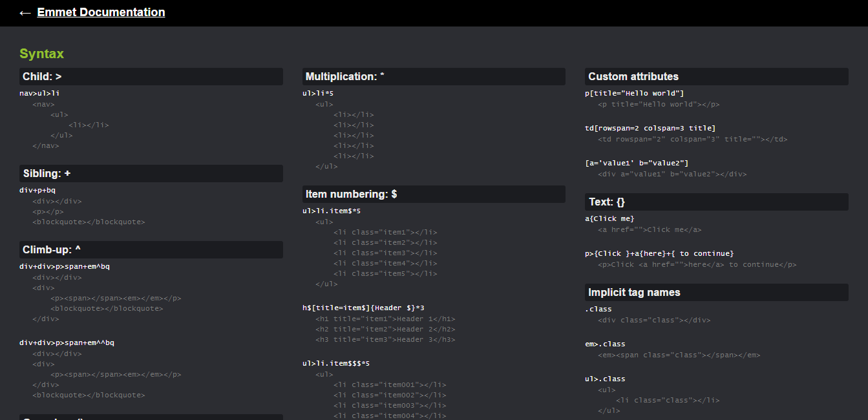Click the output line <li class="item1"></li>
Screen dimensions: 868x420
coord(385,232)
